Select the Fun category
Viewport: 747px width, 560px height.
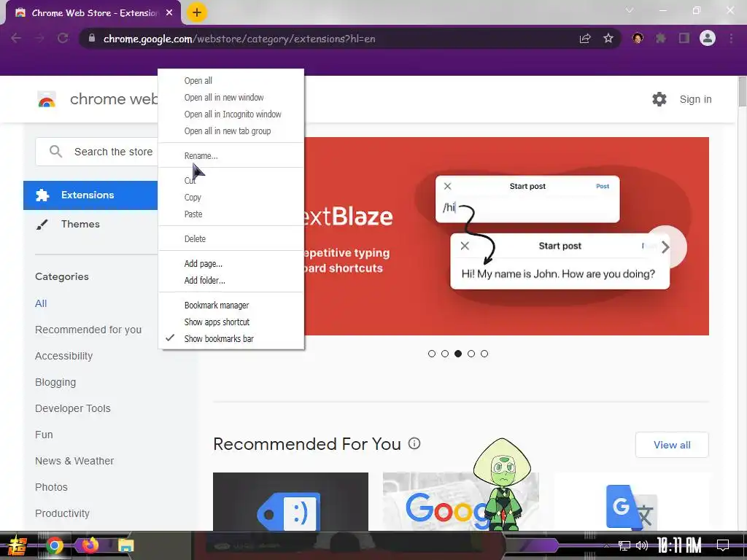click(44, 435)
